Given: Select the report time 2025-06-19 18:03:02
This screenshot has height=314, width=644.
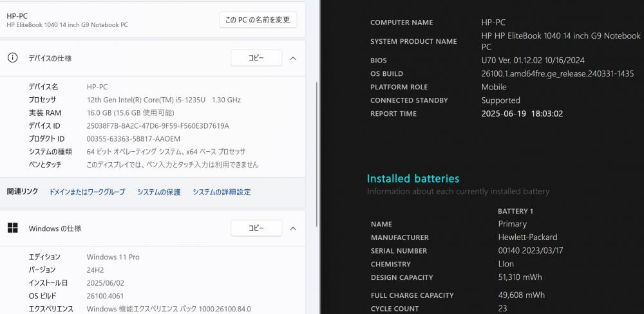Looking at the screenshot, I should (x=522, y=114).
